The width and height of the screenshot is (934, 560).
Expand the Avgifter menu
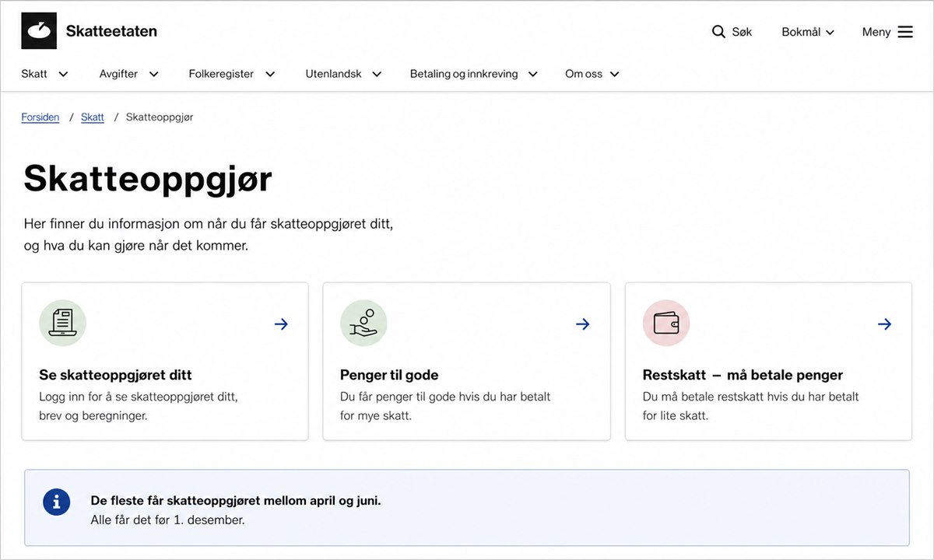point(129,74)
